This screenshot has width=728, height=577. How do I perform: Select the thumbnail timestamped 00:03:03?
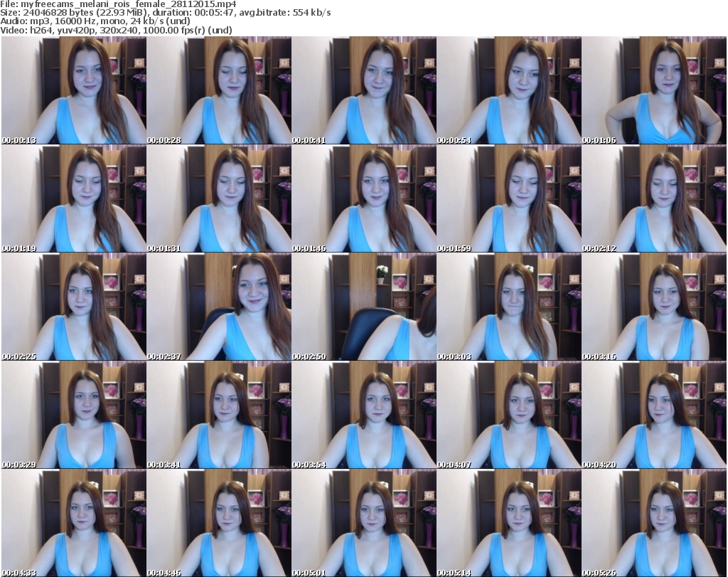509,307
